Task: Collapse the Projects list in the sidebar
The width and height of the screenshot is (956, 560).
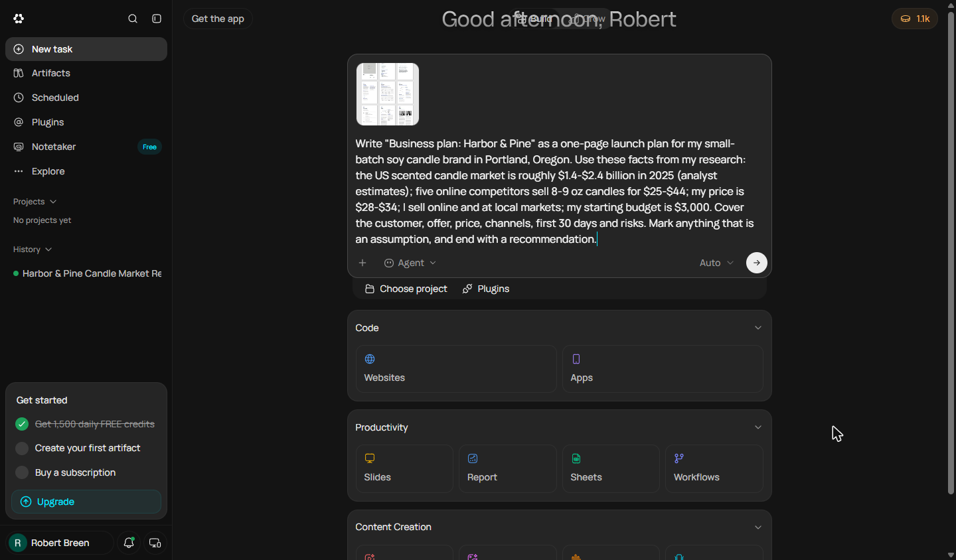Action: click(35, 202)
